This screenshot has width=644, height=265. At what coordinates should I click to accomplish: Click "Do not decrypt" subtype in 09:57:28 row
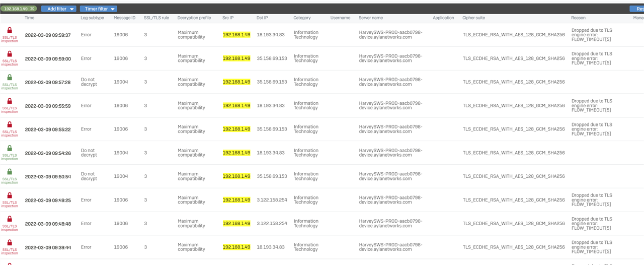[88, 82]
